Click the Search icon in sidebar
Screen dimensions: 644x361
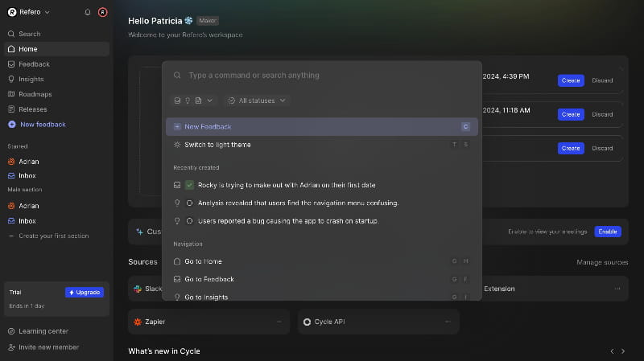(11, 34)
